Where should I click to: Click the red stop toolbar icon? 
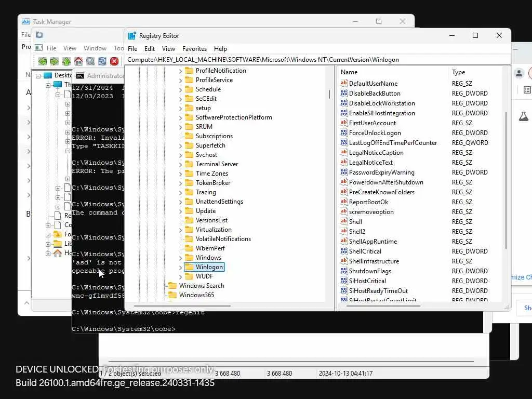pos(114,61)
